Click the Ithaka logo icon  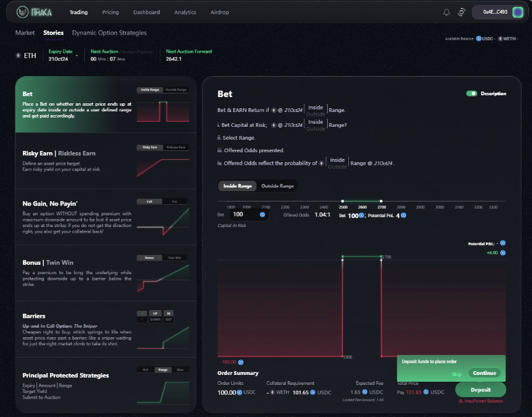(x=22, y=12)
